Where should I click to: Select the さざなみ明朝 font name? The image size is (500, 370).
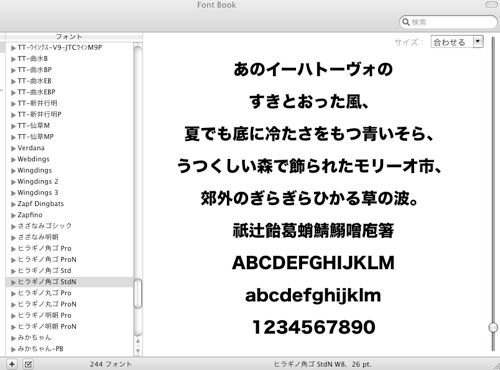[38, 237]
